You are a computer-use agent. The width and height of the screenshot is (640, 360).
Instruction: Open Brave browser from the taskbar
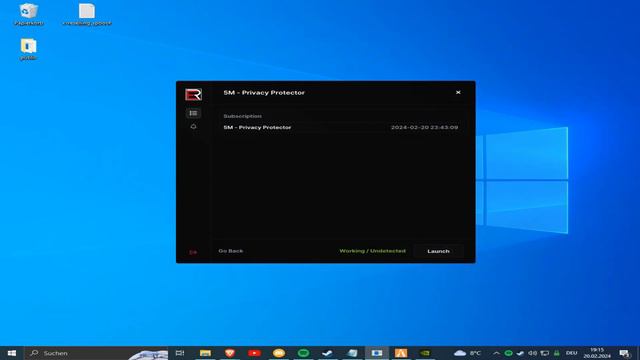click(x=230, y=353)
